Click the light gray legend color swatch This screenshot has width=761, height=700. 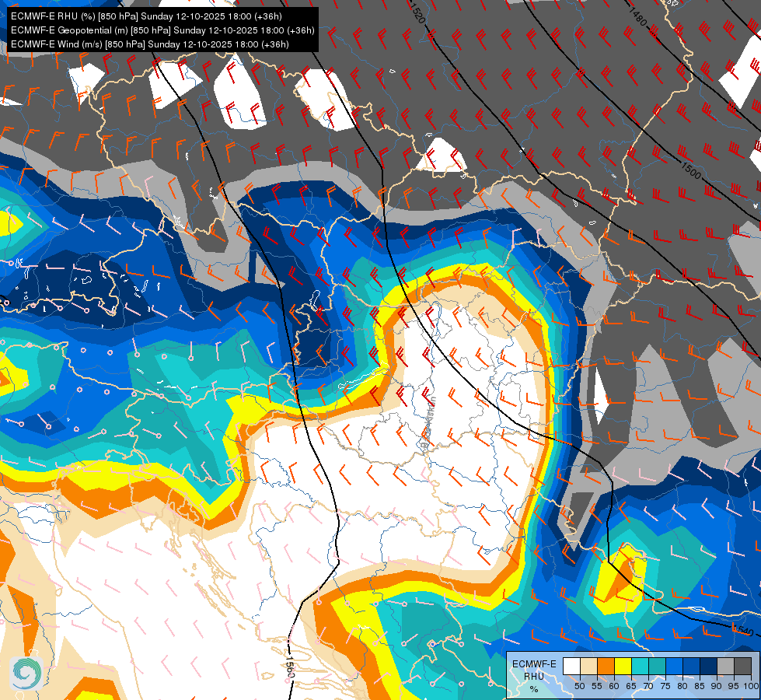[725, 666]
